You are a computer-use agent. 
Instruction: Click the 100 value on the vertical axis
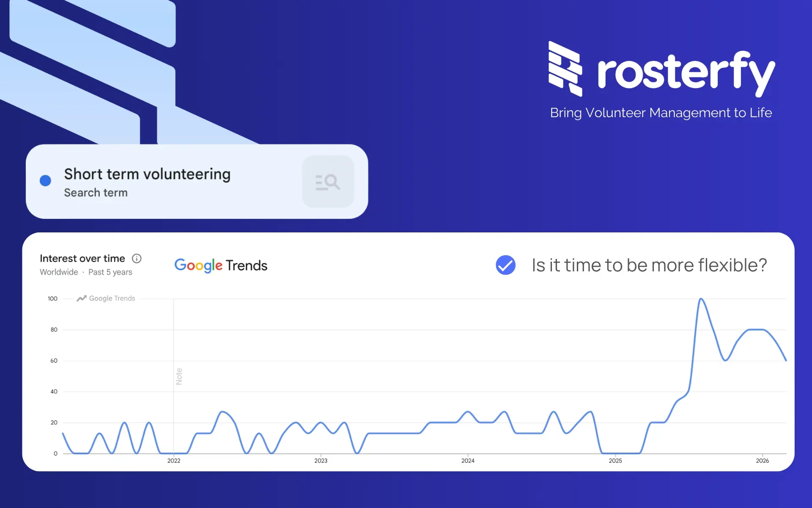click(x=52, y=299)
